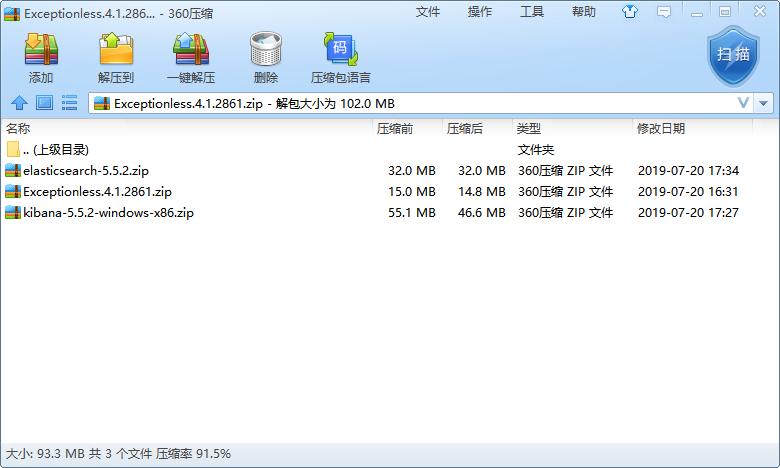This screenshot has width=780, height=468.
Task: Open the skin shirt icon in title bar
Action: (x=630, y=11)
